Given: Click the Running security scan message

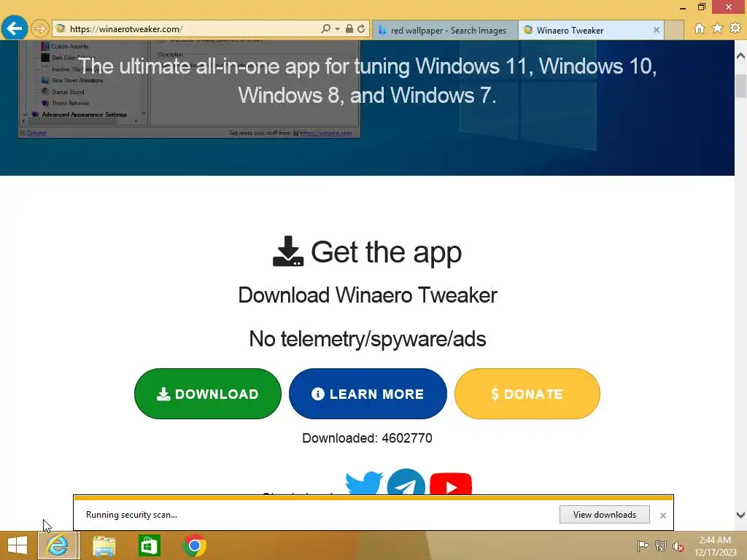Looking at the screenshot, I should [131, 515].
